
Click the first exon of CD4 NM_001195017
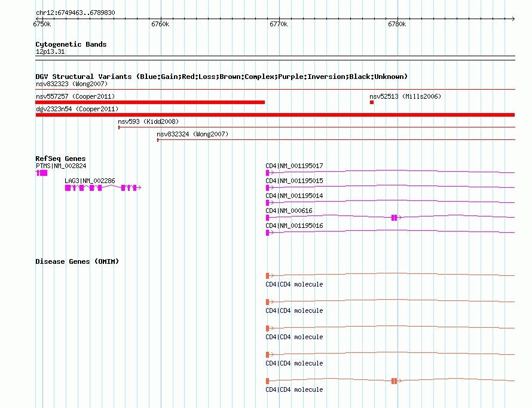(x=267, y=173)
